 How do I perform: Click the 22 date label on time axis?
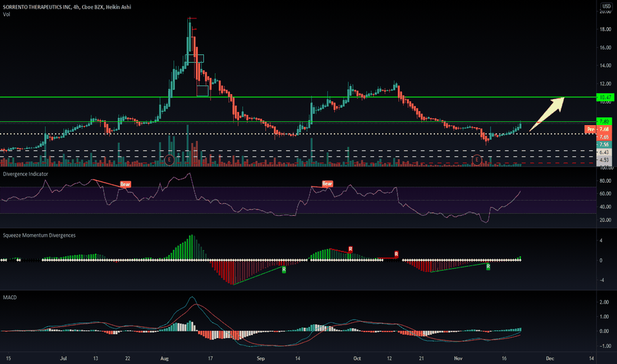tap(128, 359)
